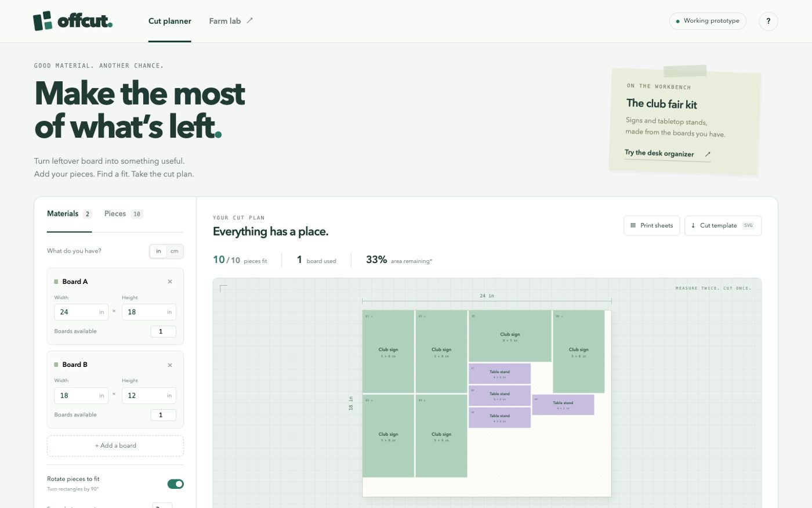
Task: Click the "33% area remaining" stat
Action: [399, 260]
